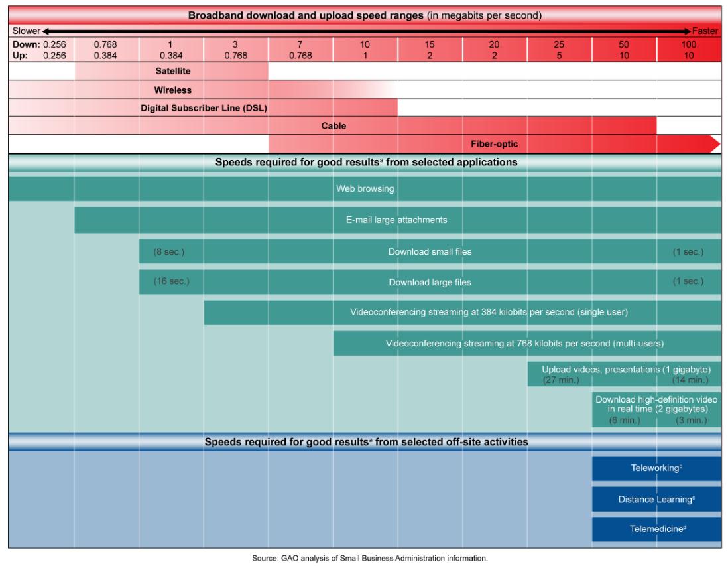Image resolution: width=728 pixels, height=566 pixels.
Task: Select the Download large files label
Action: tap(430, 282)
